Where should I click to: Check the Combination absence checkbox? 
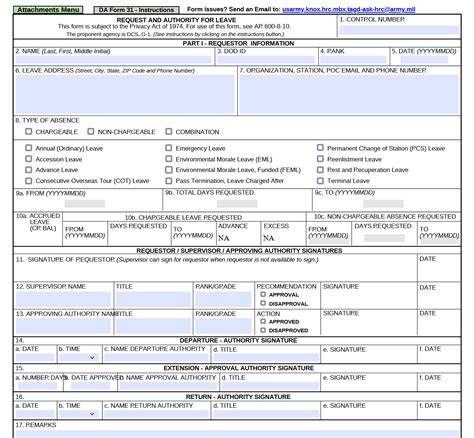pyautogui.click(x=169, y=131)
